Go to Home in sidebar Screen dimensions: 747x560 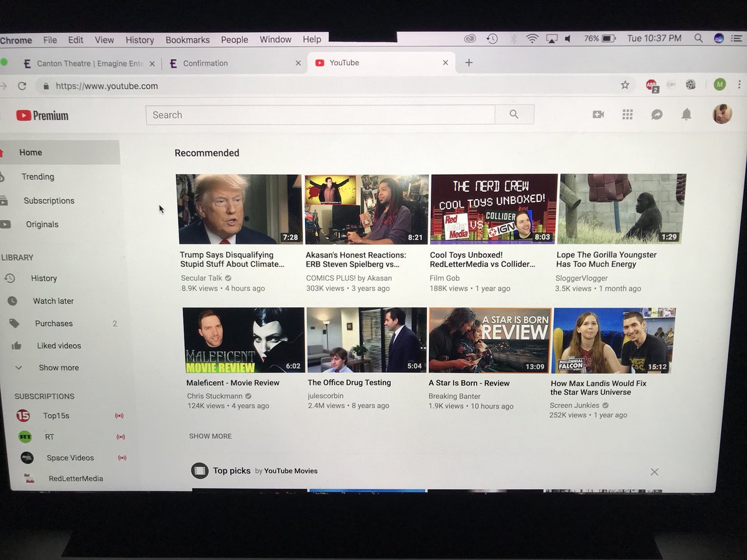(60, 152)
